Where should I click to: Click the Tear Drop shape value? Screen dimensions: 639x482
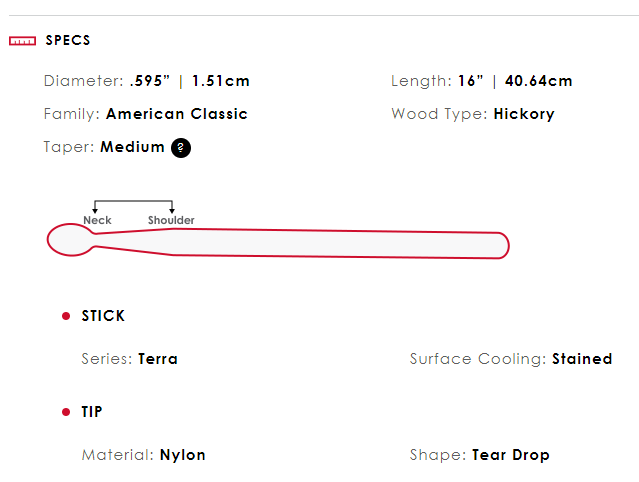(x=510, y=455)
